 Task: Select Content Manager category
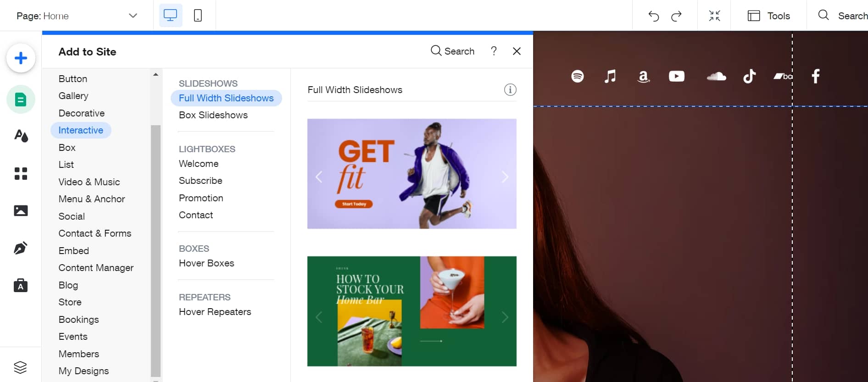pyautogui.click(x=96, y=268)
